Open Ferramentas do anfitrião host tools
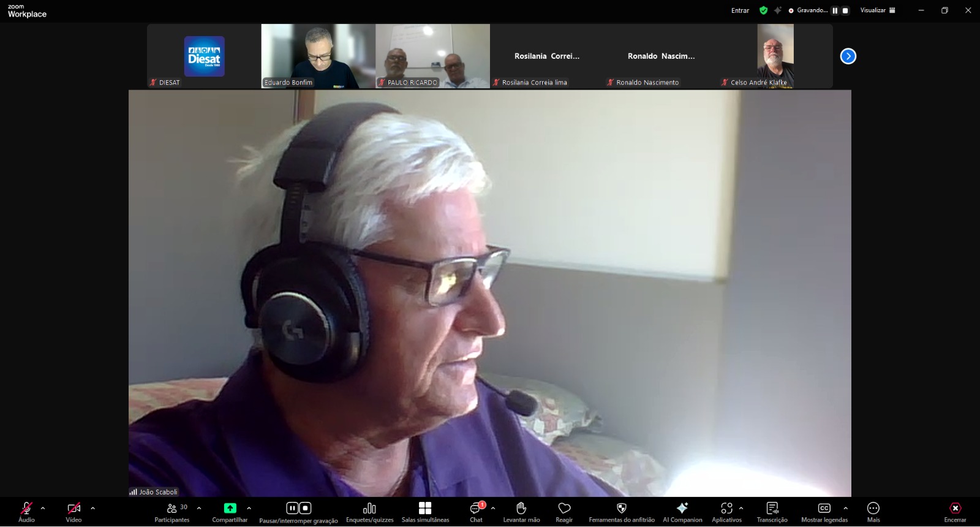The height and width of the screenshot is (527, 980). click(622, 512)
